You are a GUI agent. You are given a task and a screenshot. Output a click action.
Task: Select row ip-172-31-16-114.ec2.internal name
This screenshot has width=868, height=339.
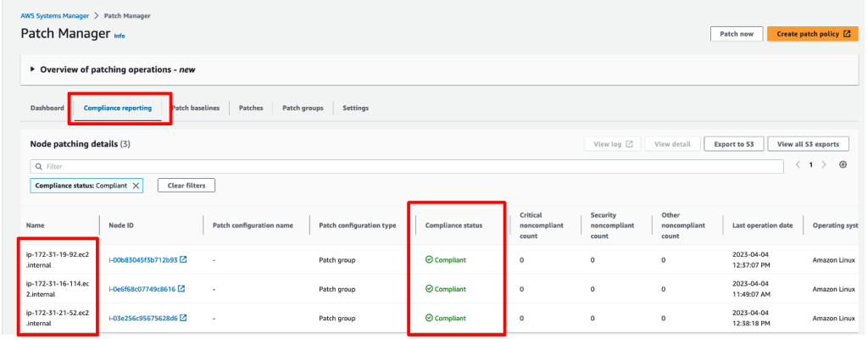[58, 289]
